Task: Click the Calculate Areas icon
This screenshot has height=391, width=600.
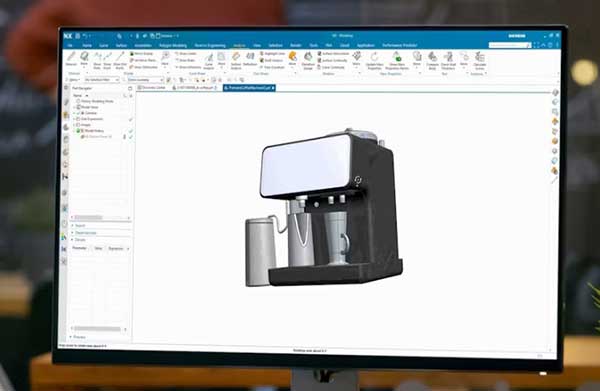Action: 479,61
